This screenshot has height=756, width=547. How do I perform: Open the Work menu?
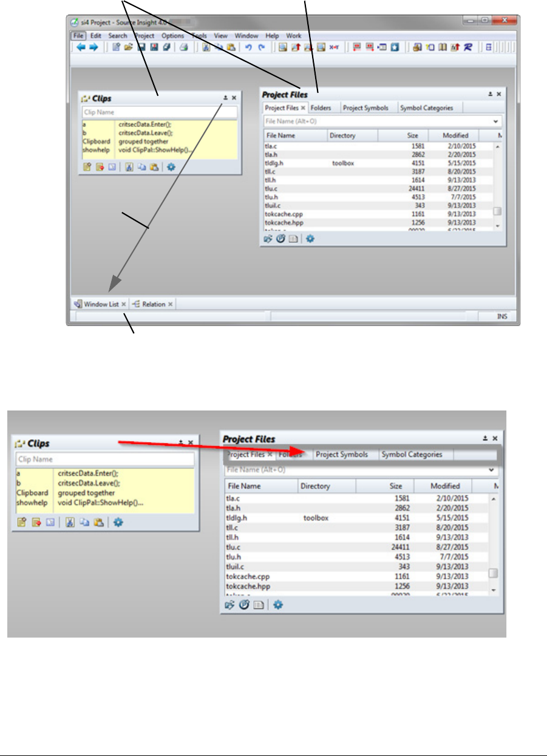tap(293, 36)
